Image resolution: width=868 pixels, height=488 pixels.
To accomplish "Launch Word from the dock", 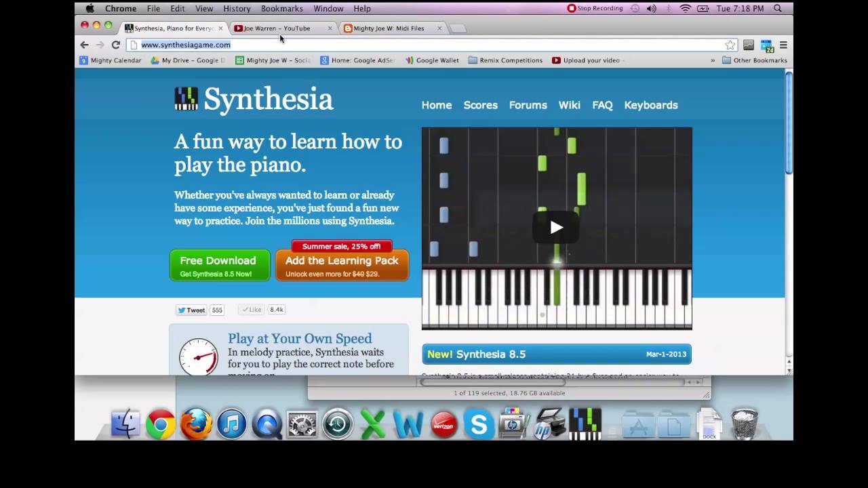I will click(x=408, y=425).
